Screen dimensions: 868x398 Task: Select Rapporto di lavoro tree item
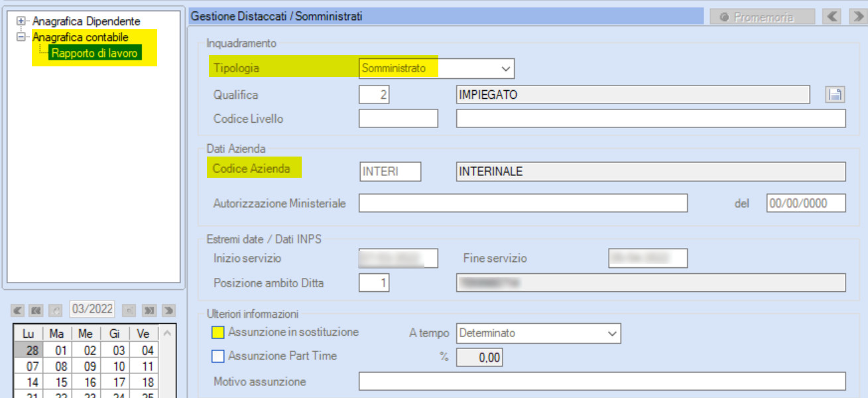(95, 53)
